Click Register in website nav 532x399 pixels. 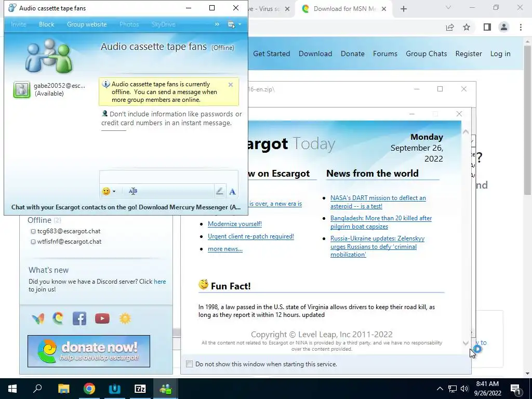469,54
